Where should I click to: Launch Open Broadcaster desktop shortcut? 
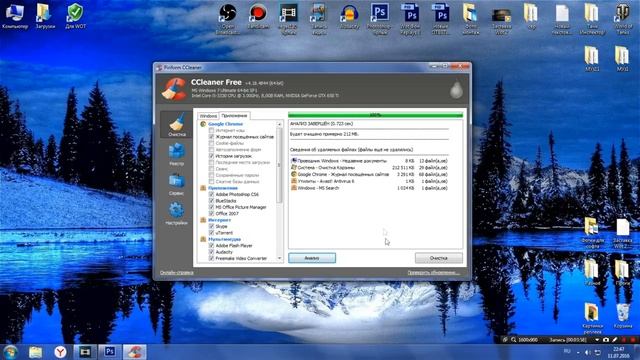point(228,19)
